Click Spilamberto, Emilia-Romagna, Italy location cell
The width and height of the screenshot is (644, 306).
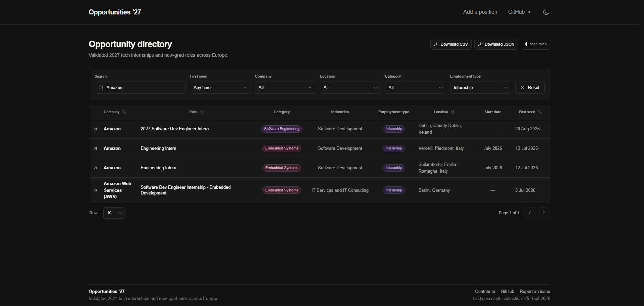[438, 168]
